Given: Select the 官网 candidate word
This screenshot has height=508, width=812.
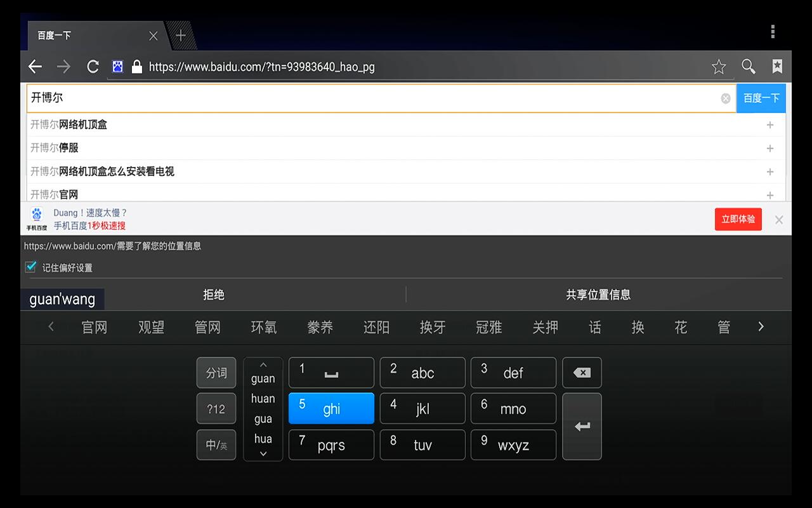Looking at the screenshot, I should pyautogui.click(x=94, y=326).
